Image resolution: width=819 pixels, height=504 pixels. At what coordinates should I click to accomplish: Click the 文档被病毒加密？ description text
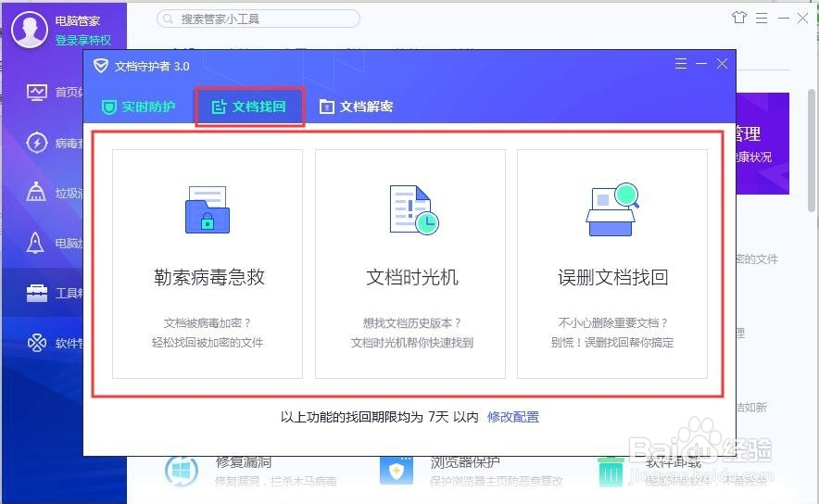[208, 322]
